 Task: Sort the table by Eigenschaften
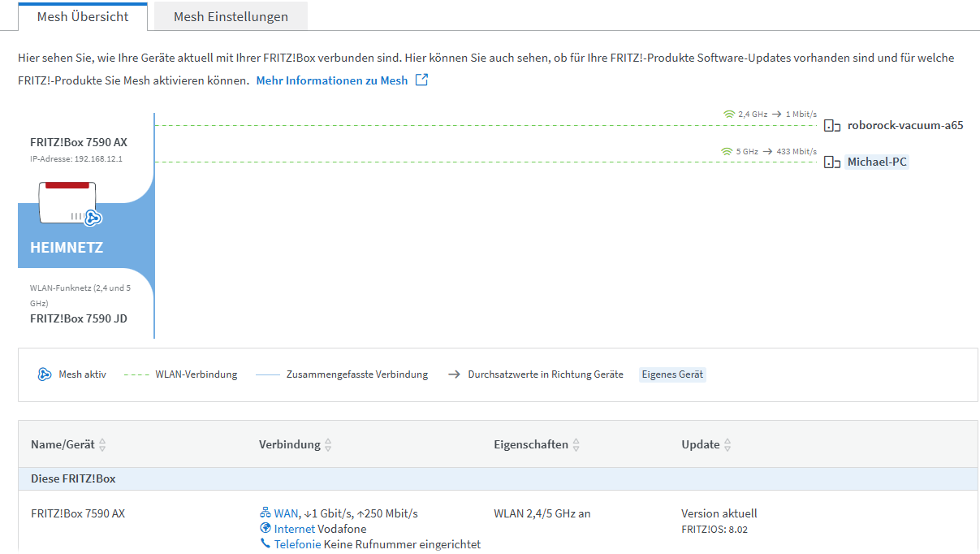coord(537,444)
